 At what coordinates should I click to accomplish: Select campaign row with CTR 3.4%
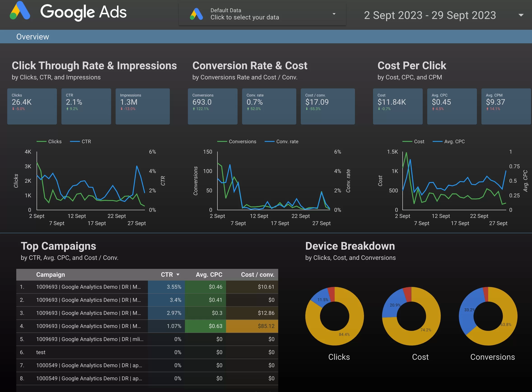[x=147, y=300]
